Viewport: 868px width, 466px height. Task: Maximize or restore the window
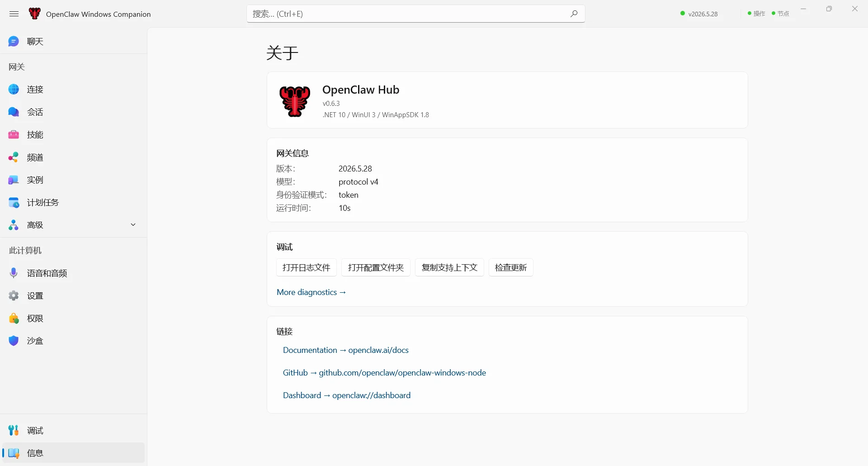click(x=829, y=9)
